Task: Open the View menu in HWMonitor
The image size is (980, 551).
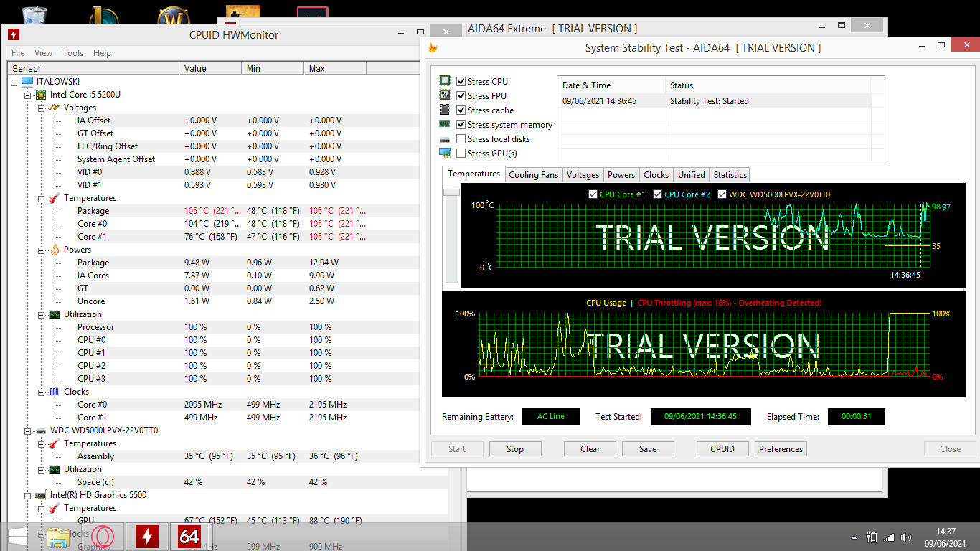Action: 43,53
